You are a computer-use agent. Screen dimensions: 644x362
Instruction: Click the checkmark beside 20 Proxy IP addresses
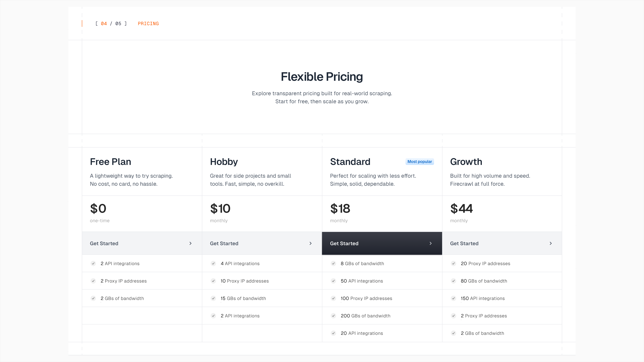coord(453,263)
